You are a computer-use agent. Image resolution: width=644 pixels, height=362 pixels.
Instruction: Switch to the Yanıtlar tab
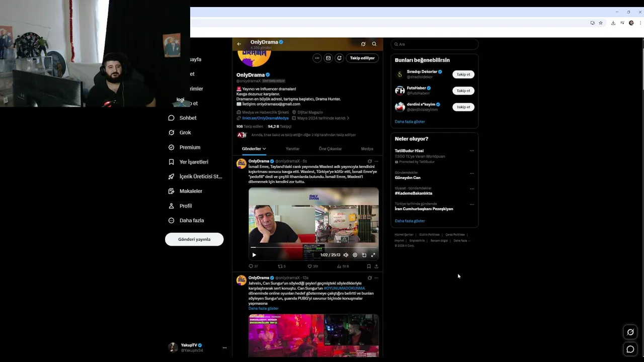[292, 149]
